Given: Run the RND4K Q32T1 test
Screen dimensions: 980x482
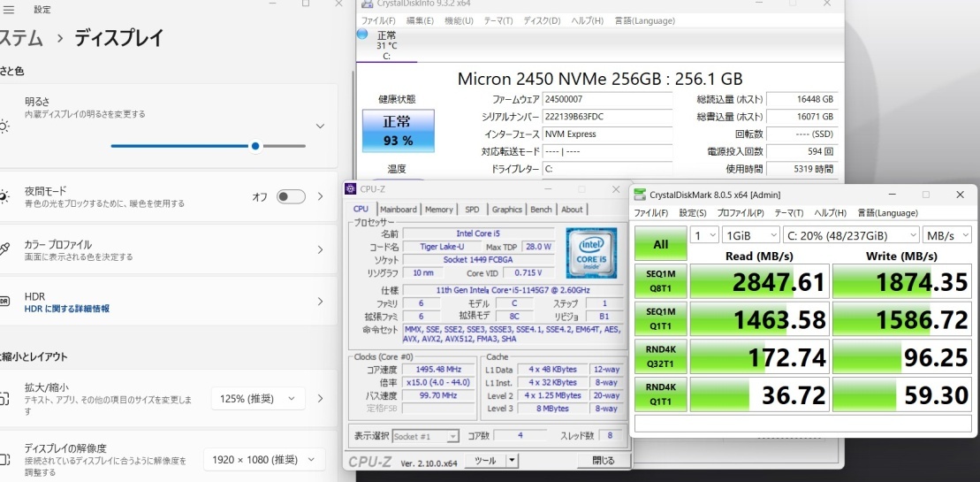Looking at the screenshot, I should click(661, 356).
